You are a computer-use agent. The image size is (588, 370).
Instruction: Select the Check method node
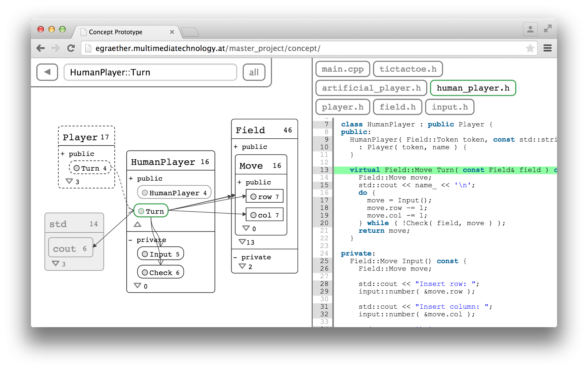[x=160, y=272]
